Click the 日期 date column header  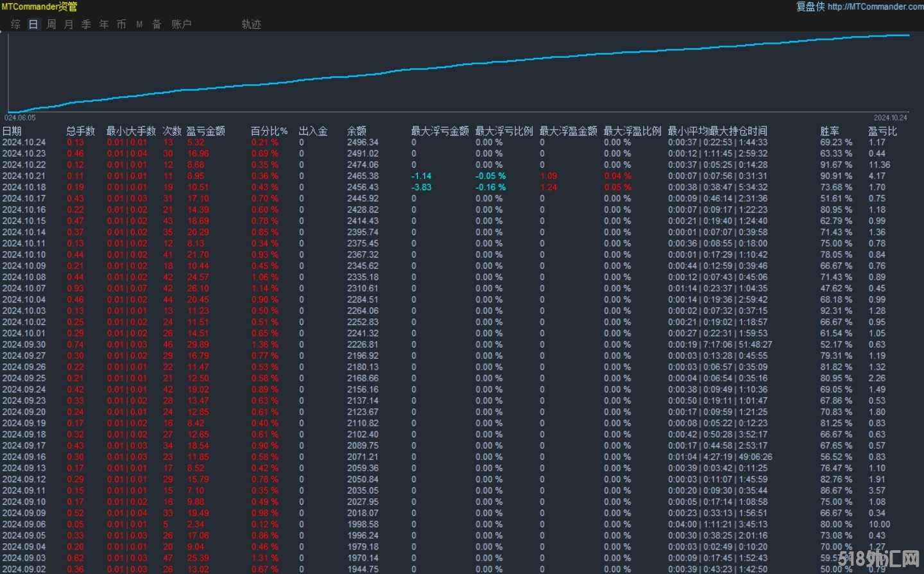click(12, 131)
